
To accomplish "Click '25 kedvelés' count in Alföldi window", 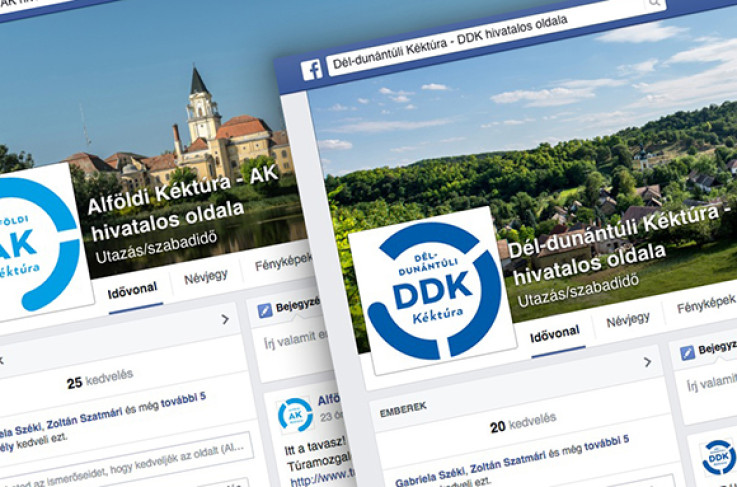I will point(100,379).
